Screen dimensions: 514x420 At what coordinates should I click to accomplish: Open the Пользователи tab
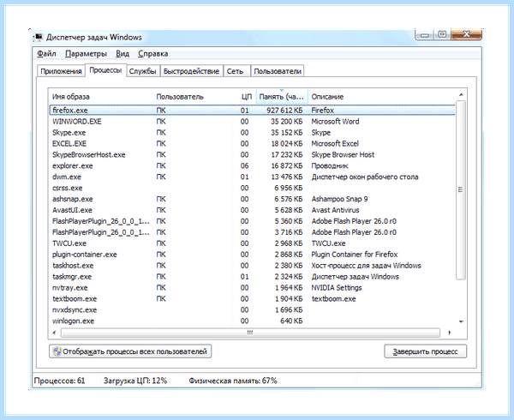coord(278,71)
